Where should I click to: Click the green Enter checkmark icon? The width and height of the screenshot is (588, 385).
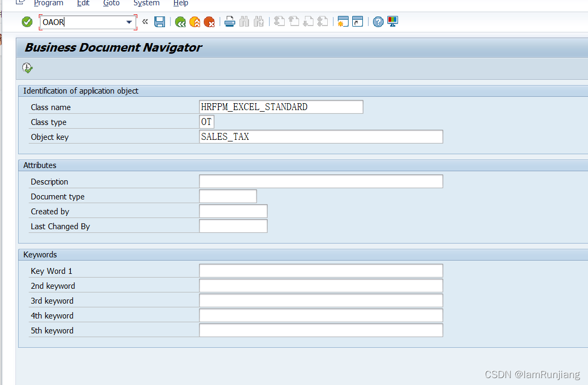27,22
